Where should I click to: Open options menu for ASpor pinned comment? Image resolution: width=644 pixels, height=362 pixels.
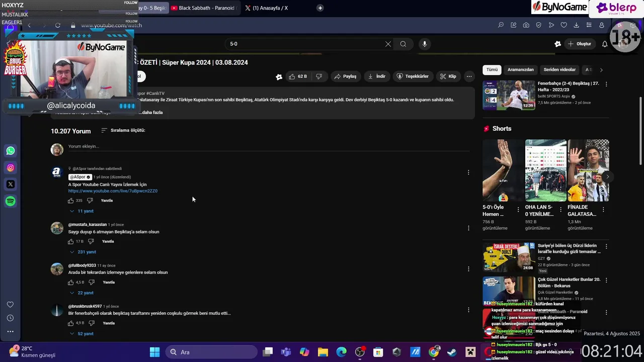click(468, 172)
